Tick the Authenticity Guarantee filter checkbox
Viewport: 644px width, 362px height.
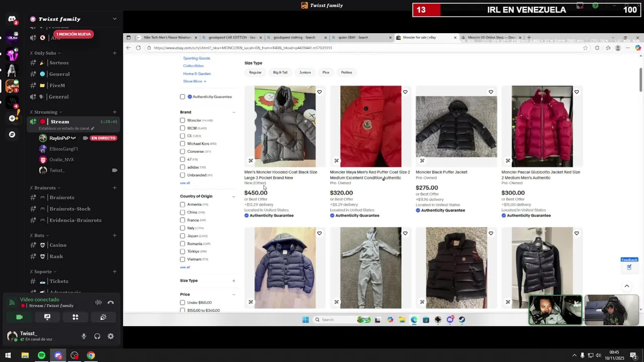[183, 97]
